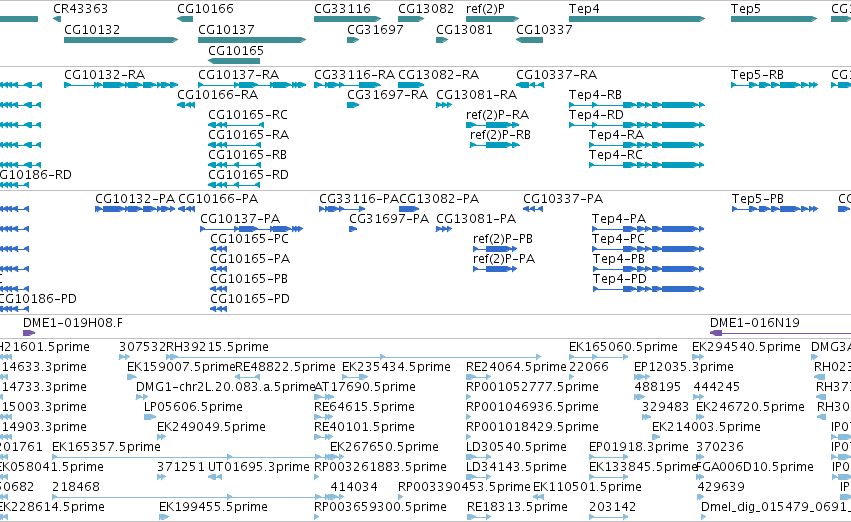Click transcript CG10165-RD
The width and height of the screenshot is (851, 522).
(234, 186)
